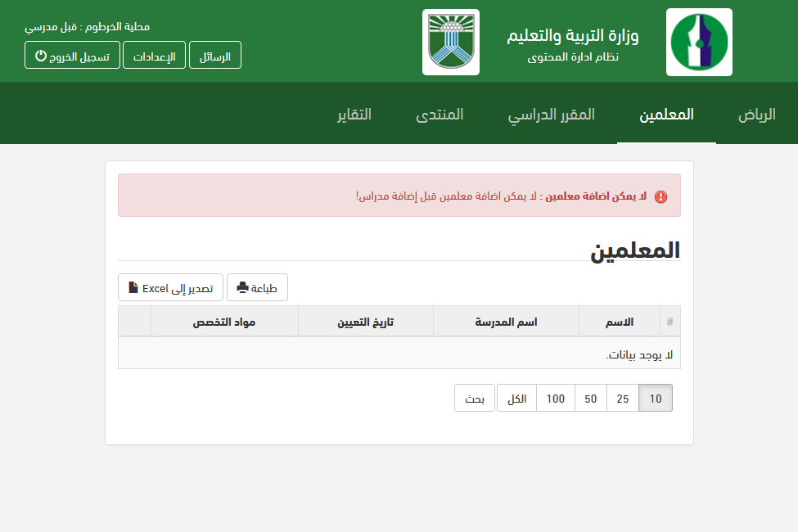Screen dimensions: 798x532
Task: Open the المقرر الدراسي tab
Action: pyautogui.click(x=551, y=115)
